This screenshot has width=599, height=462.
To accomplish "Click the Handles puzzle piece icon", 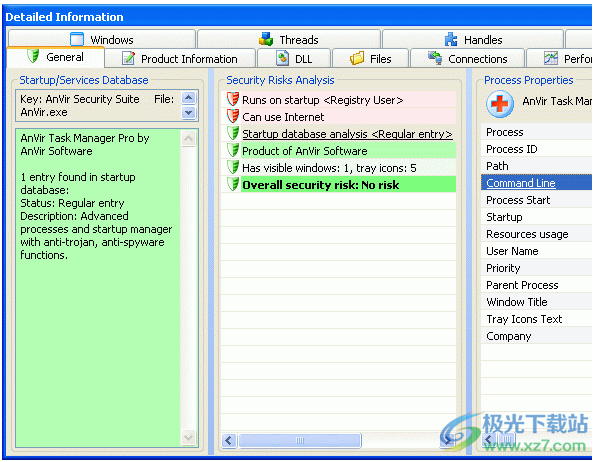I will [451, 39].
